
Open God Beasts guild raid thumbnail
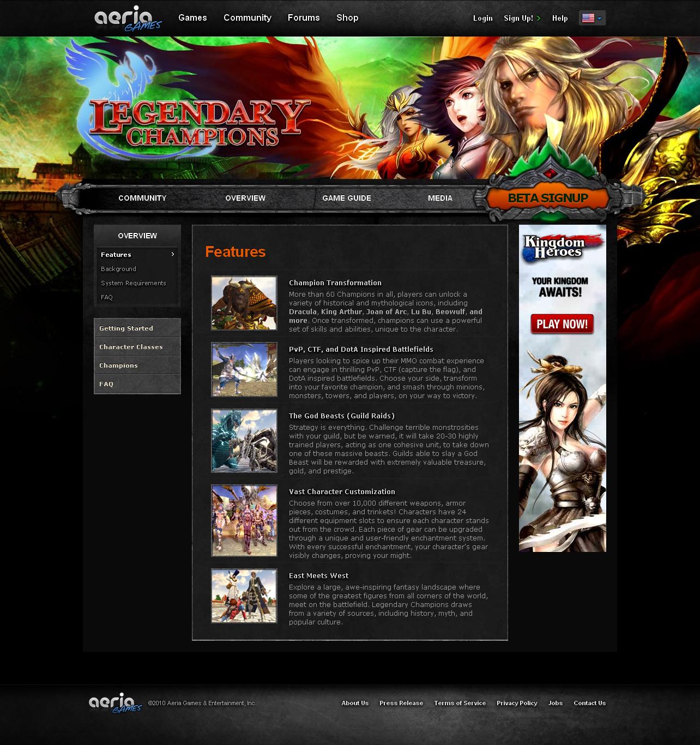pos(244,441)
